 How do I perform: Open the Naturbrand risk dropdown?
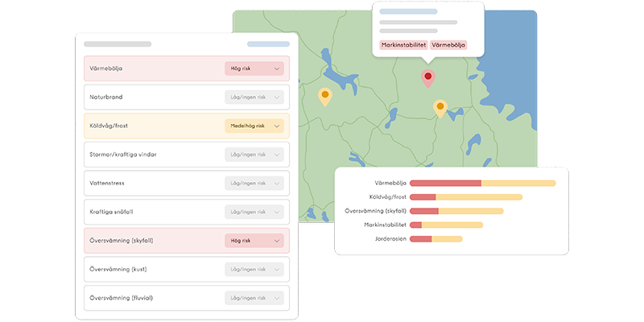254,97
